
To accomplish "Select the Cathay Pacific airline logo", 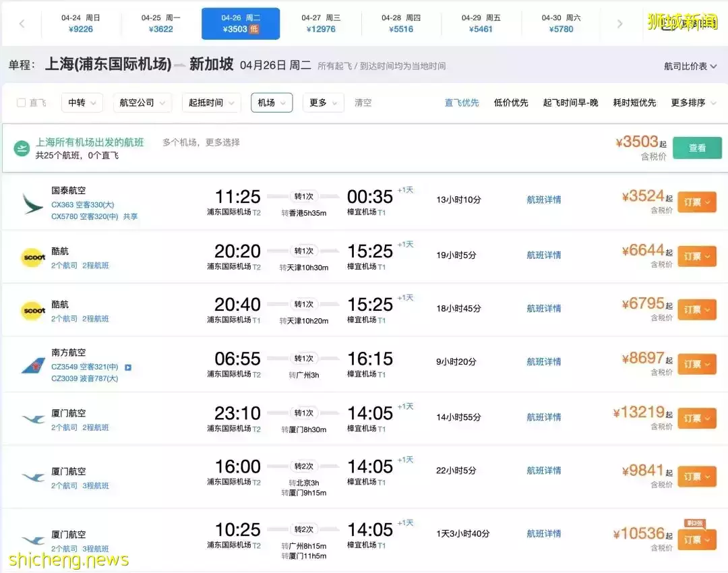I will (x=32, y=202).
